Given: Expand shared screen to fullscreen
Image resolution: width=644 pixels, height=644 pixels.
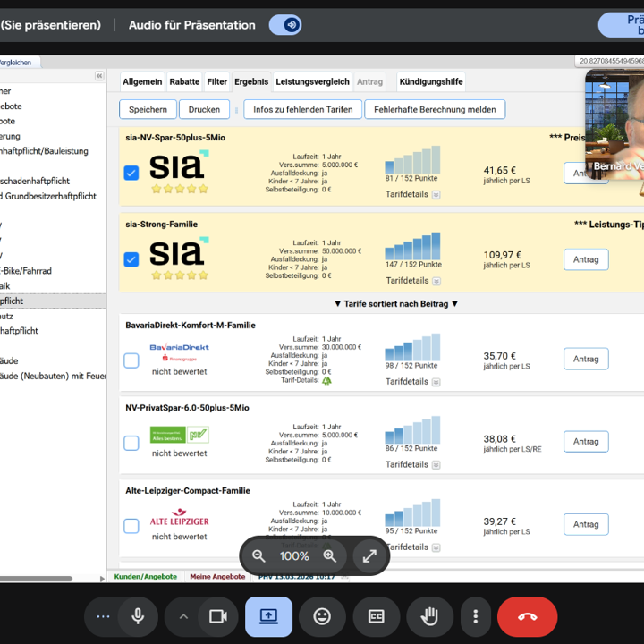Looking at the screenshot, I should [x=369, y=555].
